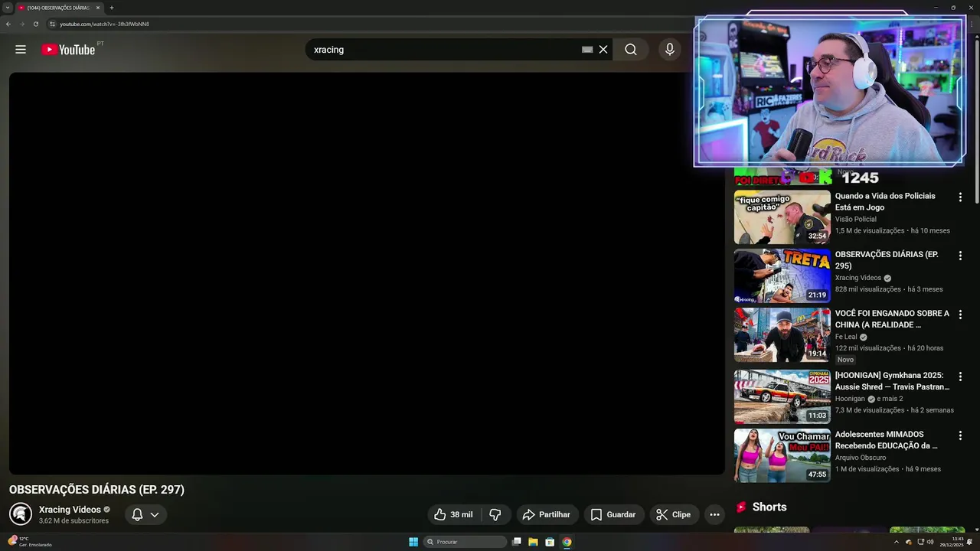Screen dimensions: 980x551
Task: Open the on-screen keyboard in search box
Action: pos(587,50)
